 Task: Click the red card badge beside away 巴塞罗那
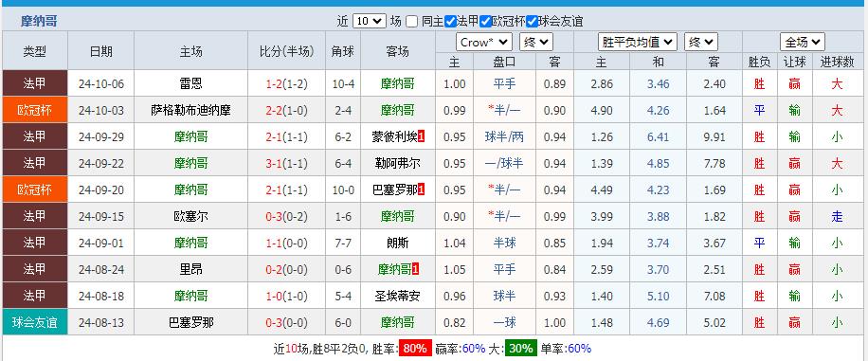pyautogui.click(x=422, y=190)
